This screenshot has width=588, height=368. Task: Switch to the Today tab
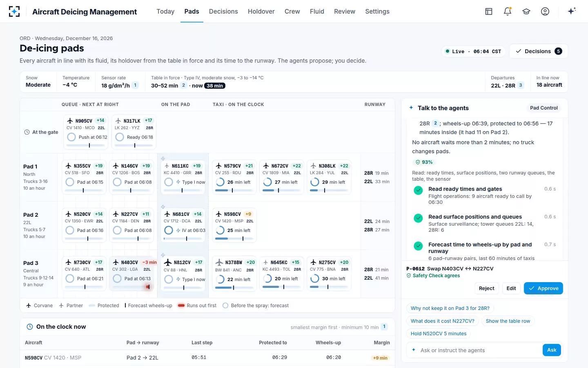click(165, 11)
